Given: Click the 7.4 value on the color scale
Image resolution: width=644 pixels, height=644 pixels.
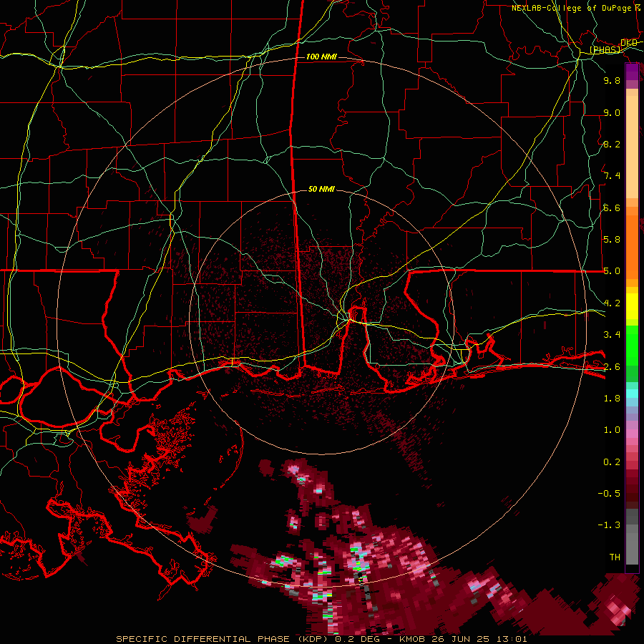Looking at the screenshot, I should (612, 176).
